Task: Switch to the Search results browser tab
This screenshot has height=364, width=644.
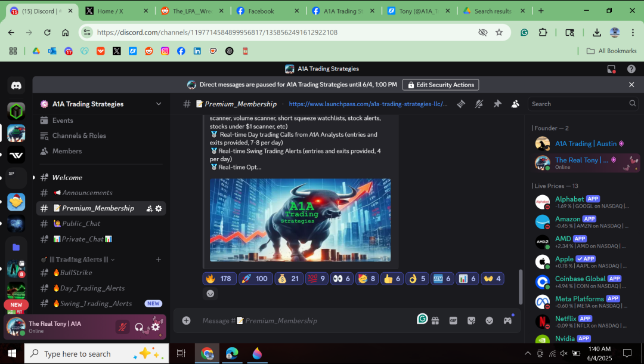Action: coord(494,11)
